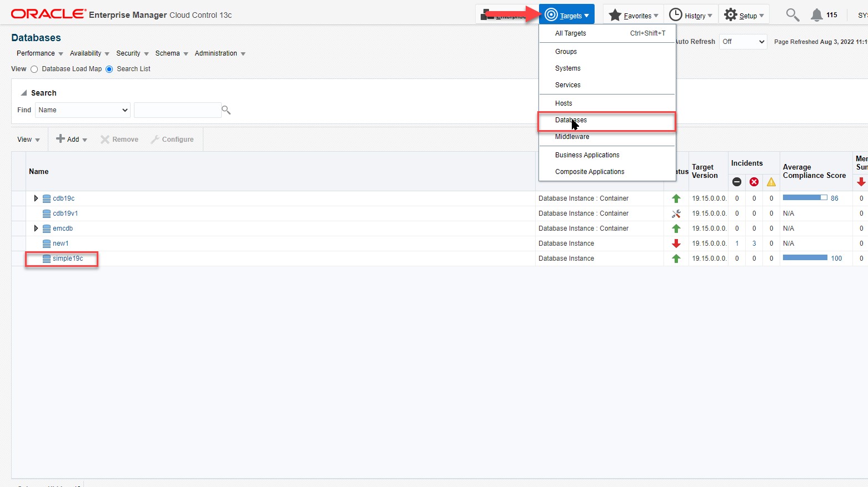Open the simple19c database link
Screen dimensions: 868x487
pyautogui.click(x=68, y=259)
